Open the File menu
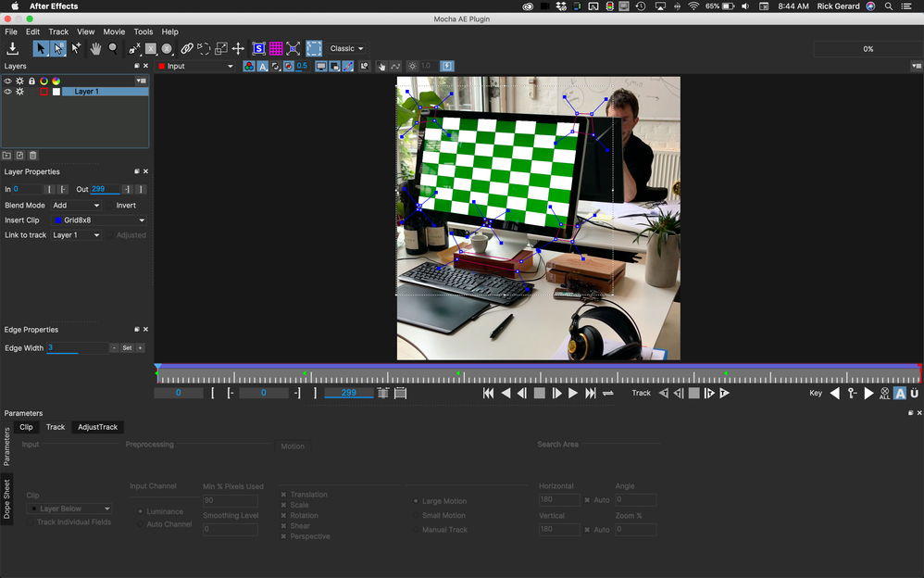This screenshot has height=578, width=924. coord(11,31)
